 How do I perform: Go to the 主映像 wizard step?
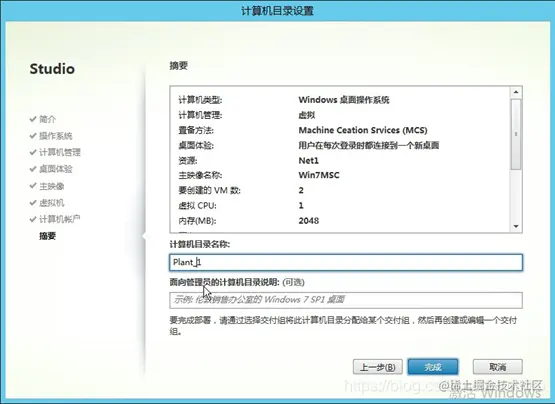(52, 186)
